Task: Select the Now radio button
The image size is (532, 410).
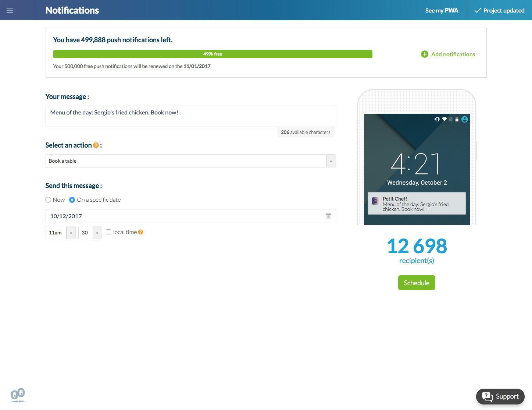Action: (48, 200)
